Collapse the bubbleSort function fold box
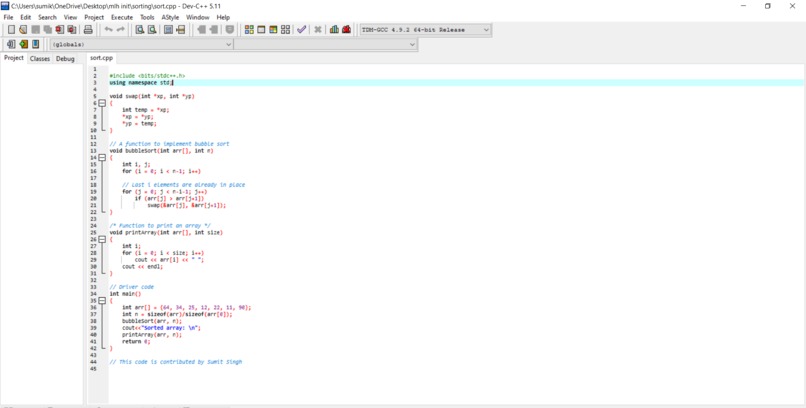806x408 pixels. click(102, 157)
